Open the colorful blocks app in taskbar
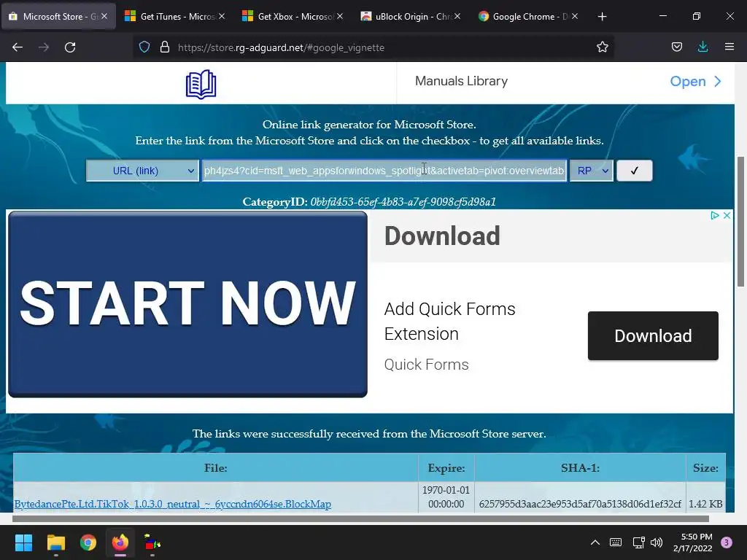The height and width of the screenshot is (560, 747). (152, 542)
